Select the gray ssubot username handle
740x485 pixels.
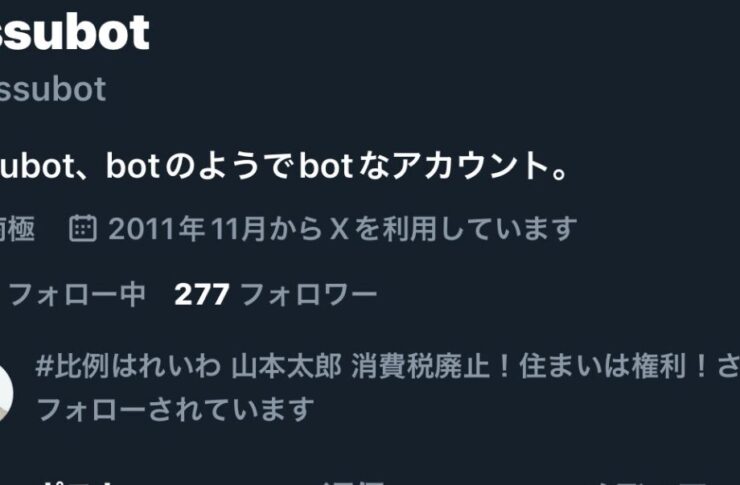(x=52, y=89)
